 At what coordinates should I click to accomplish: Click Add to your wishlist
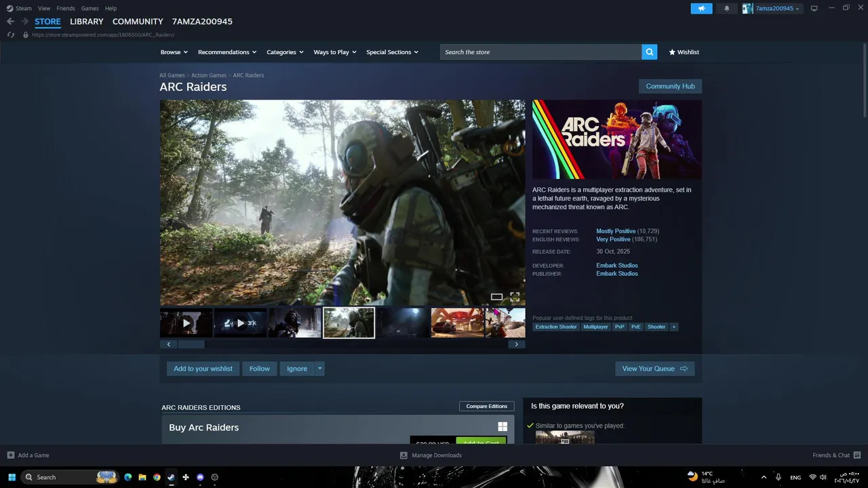(x=203, y=369)
